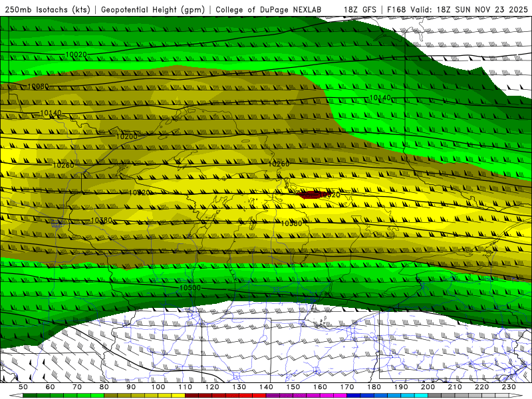Click the 160 value on the color bar
The height and width of the screenshot is (399, 532).
click(x=320, y=387)
